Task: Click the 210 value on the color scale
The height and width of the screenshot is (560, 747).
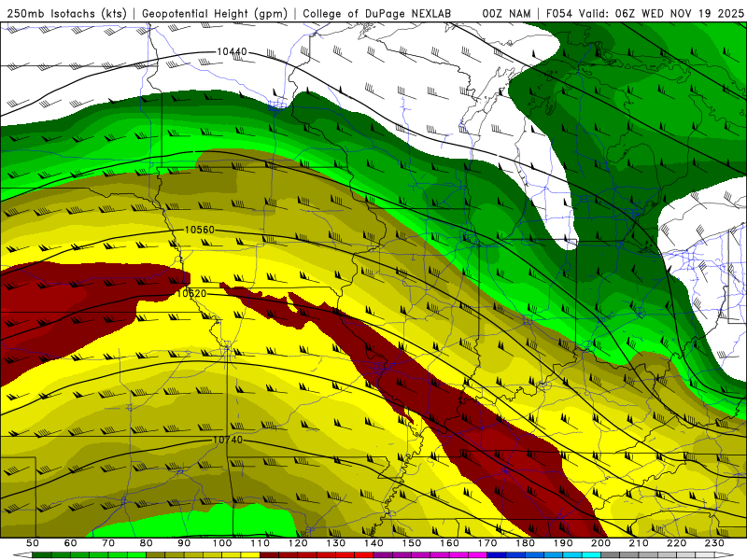Action: click(x=639, y=543)
